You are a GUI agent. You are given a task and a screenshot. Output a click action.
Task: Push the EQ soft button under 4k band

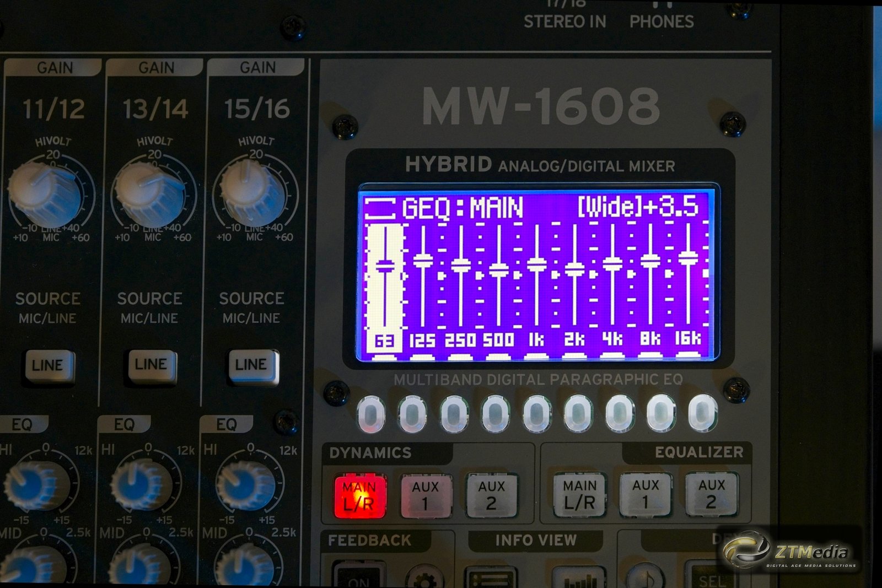(620, 413)
